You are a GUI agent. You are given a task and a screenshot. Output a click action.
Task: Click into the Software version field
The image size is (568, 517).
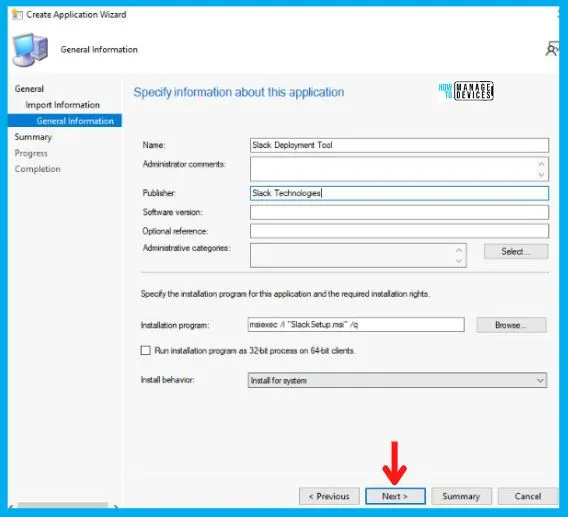click(399, 212)
